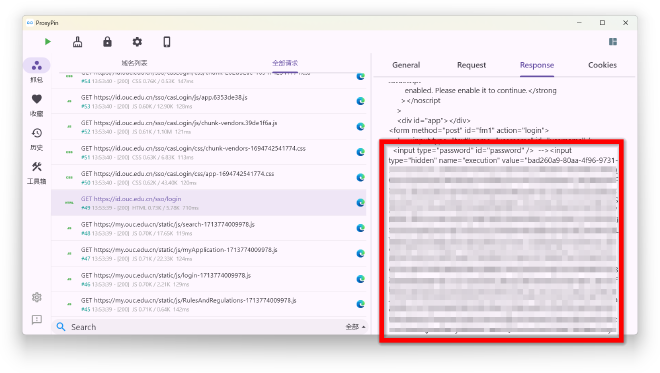Click type="hidden" name="execution" response line
The image size is (660, 373).
point(503,160)
